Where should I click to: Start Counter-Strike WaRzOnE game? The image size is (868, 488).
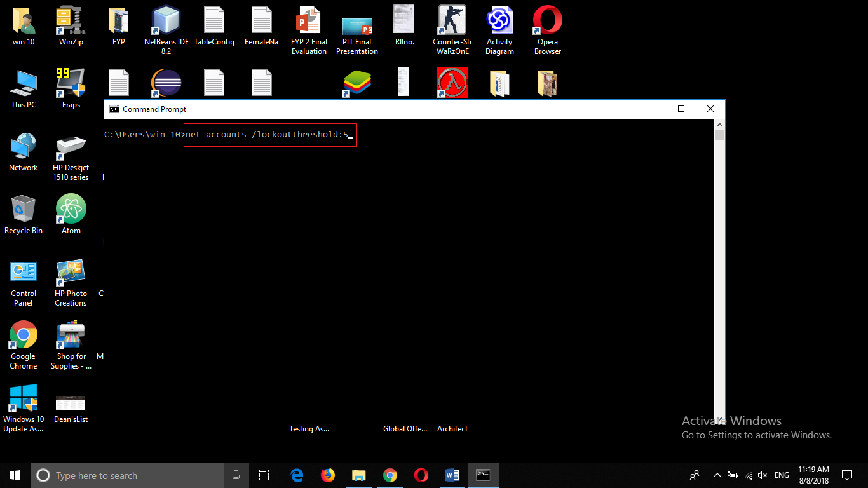pyautogui.click(x=452, y=21)
